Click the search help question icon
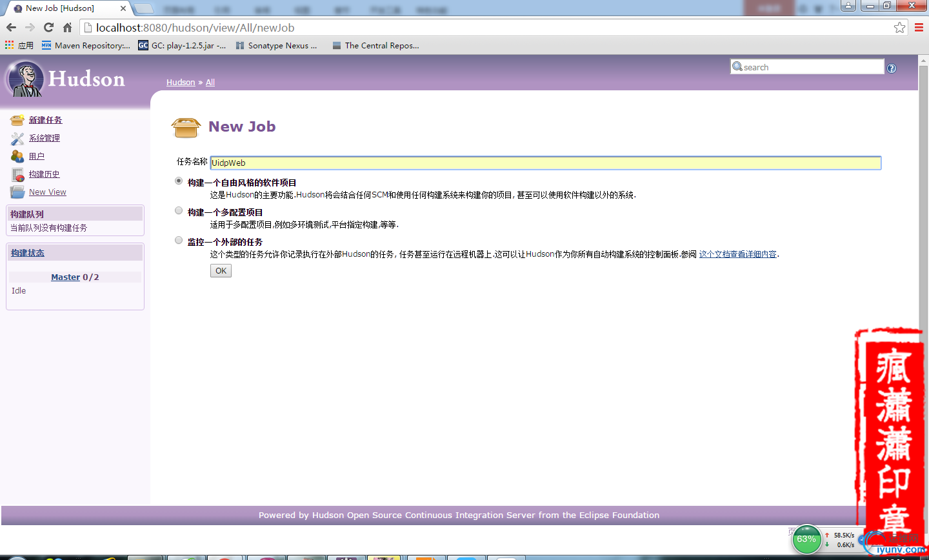Screen dimensions: 929x560 coord(892,68)
